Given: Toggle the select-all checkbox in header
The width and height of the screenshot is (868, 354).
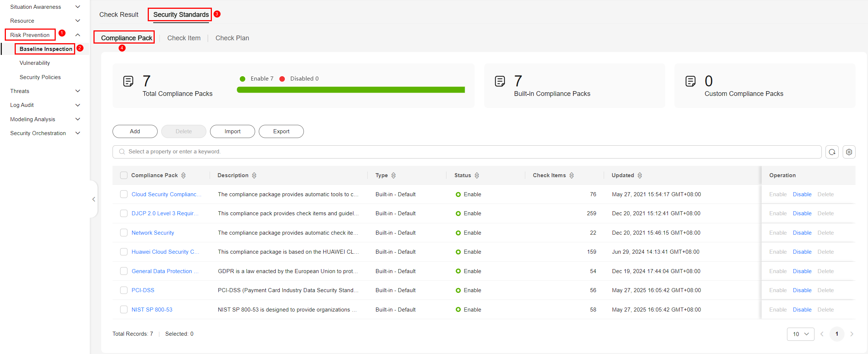Looking at the screenshot, I should (124, 175).
